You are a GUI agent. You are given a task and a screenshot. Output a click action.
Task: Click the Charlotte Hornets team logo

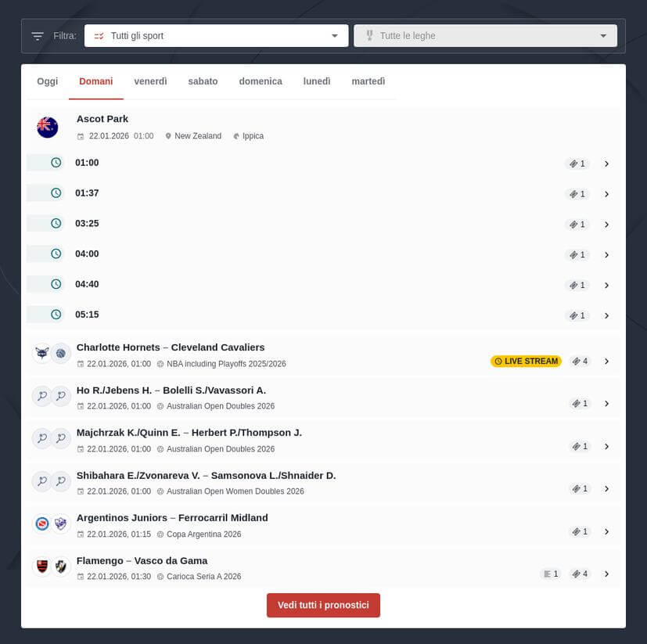tap(41, 353)
